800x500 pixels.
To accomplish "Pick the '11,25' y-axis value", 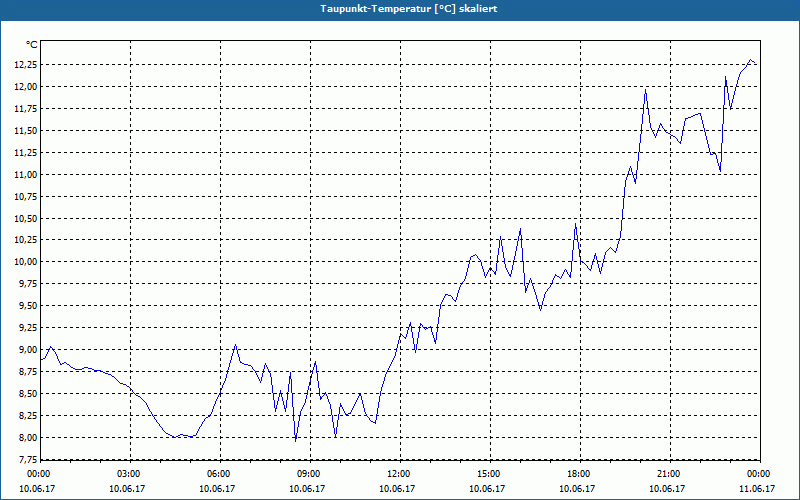I will click(27, 152).
